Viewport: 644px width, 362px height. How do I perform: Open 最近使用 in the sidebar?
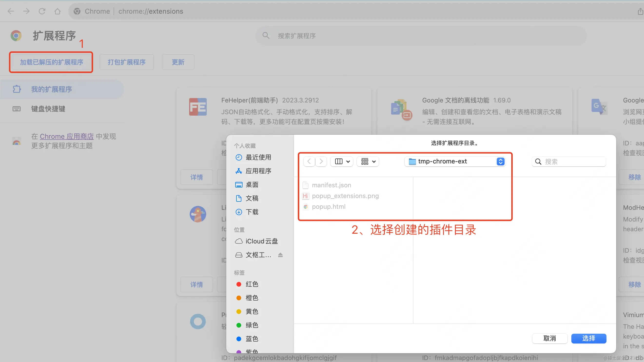(x=258, y=157)
